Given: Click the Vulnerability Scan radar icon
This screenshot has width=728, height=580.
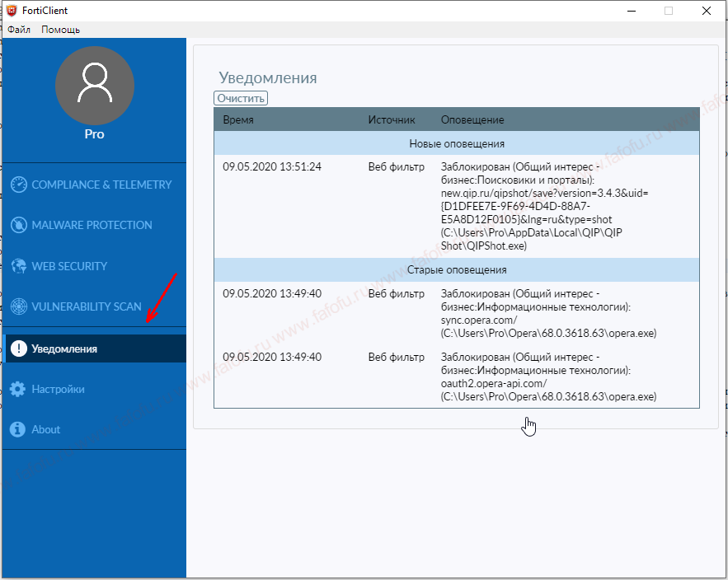Looking at the screenshot, I should 19,306.
